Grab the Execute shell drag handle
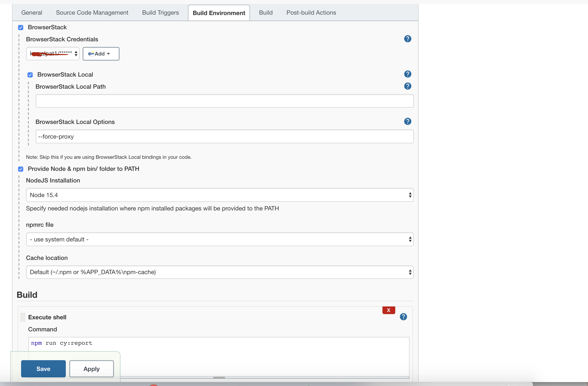 (23, 317)
